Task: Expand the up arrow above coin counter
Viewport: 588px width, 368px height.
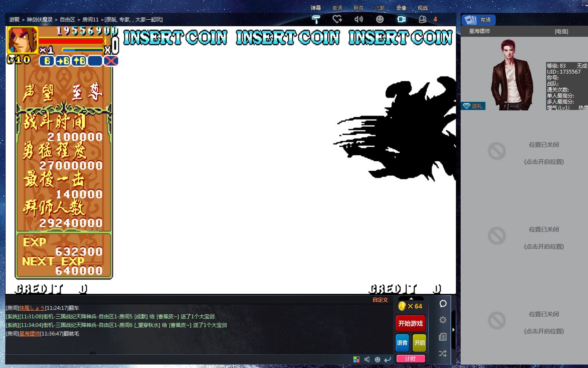Action: (x=411, y=298)
